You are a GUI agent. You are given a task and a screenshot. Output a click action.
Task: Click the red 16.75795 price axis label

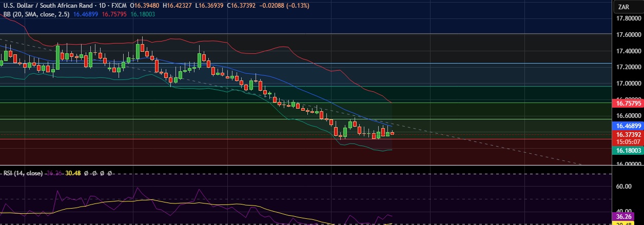(629, 103)
